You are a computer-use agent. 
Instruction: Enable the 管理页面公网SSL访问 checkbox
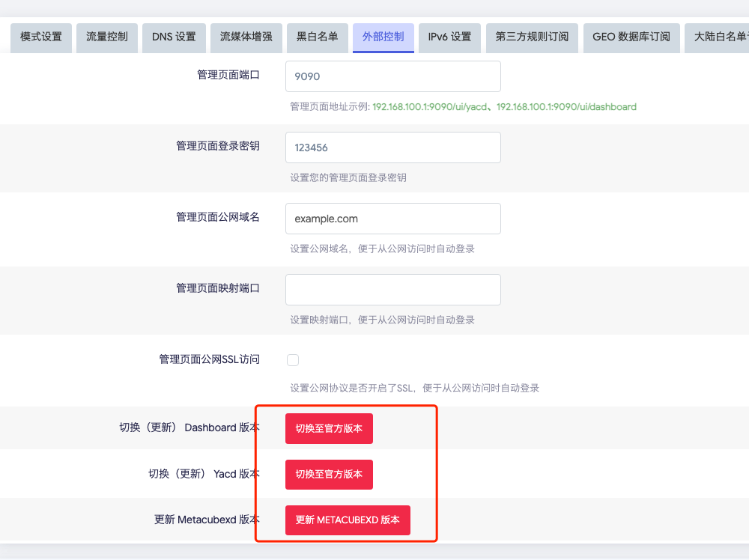(x=293, y=360)
